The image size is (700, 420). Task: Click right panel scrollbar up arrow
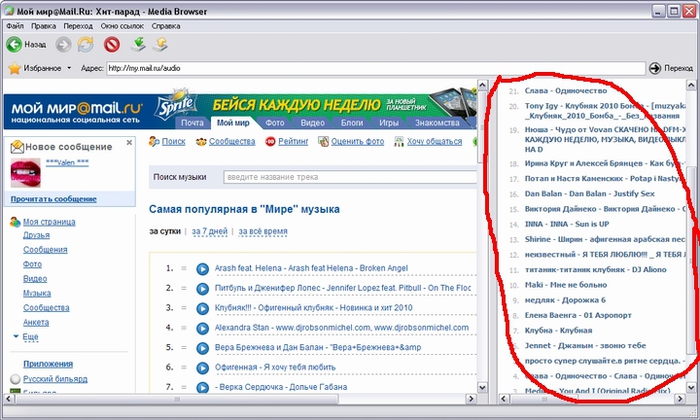(x=691, y=85)
